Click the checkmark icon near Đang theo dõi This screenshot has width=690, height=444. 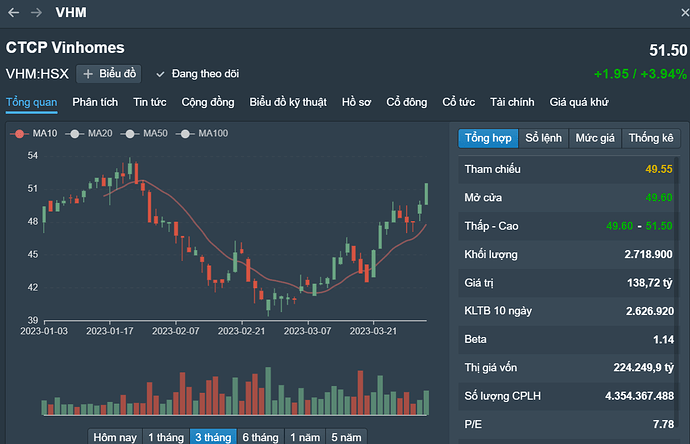pos(160,74)
